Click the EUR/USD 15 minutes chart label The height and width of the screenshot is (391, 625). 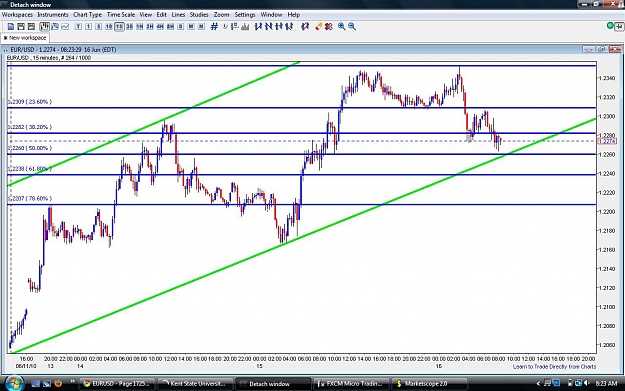point(49,58)
